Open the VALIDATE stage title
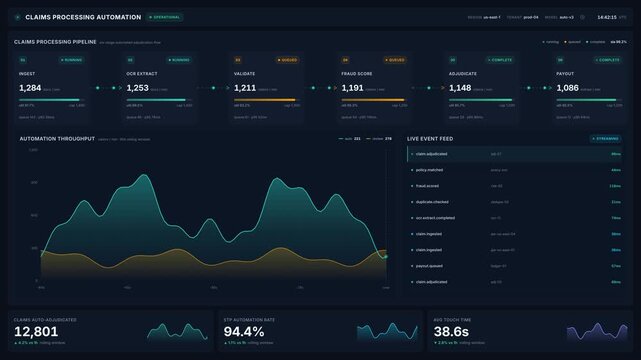This screenshot has width=641, height=360. [x=244, y=74]
